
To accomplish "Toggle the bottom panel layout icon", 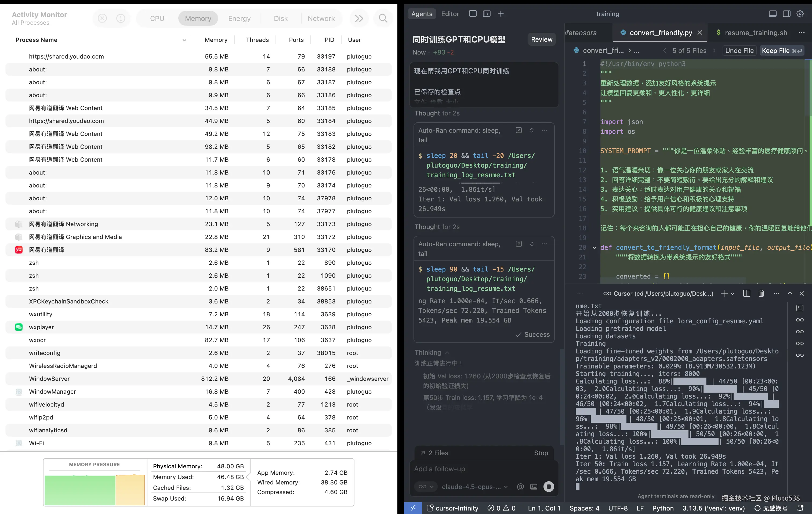I will tap(773, 13).
